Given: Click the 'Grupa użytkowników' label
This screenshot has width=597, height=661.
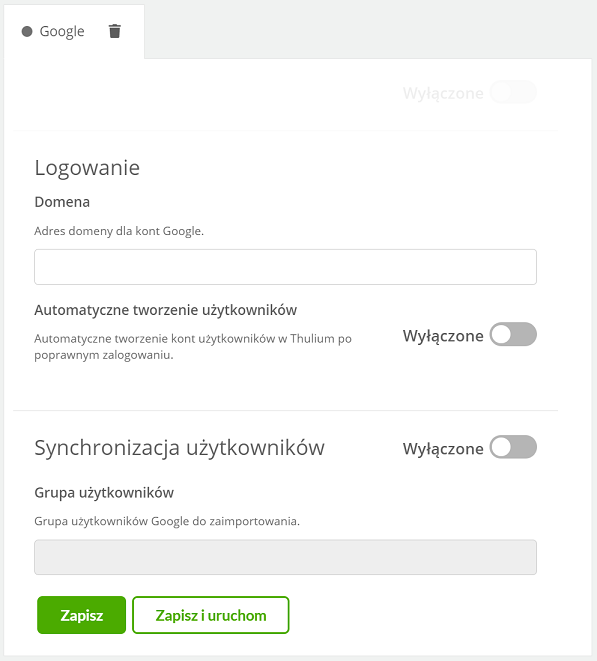Looking at the screenshot, I should point(104,493).
